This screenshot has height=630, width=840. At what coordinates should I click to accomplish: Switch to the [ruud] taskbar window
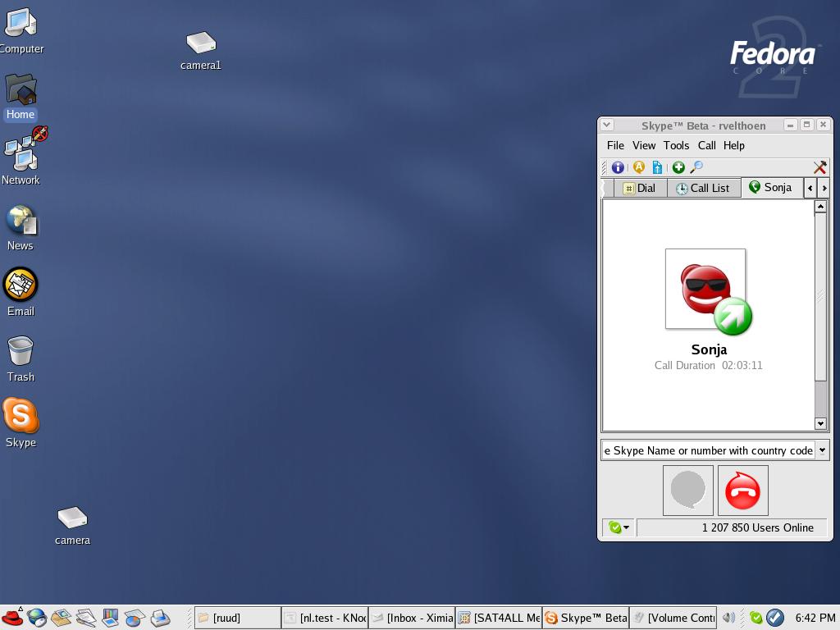click(237, 618)
